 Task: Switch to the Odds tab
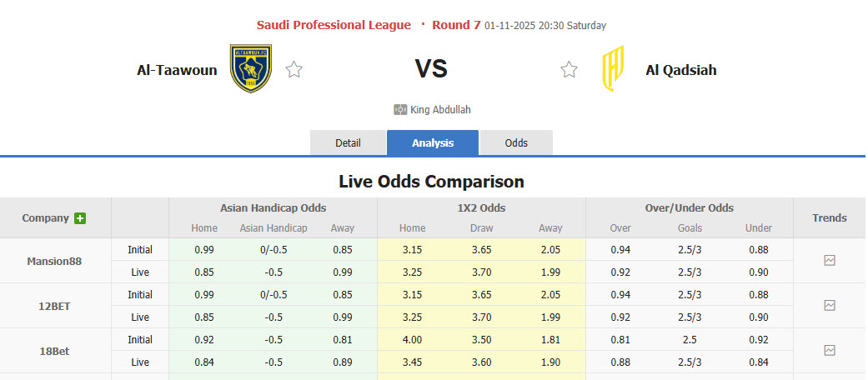[516, 142]
